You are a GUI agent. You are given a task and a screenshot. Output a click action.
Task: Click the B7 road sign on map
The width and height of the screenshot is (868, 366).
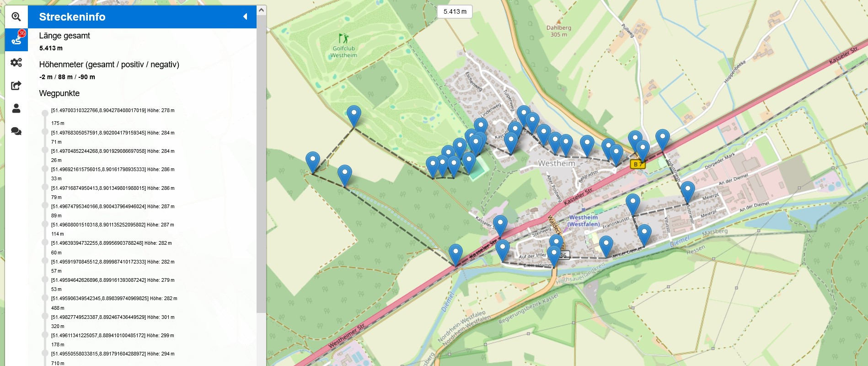click(x=638, y=164)
